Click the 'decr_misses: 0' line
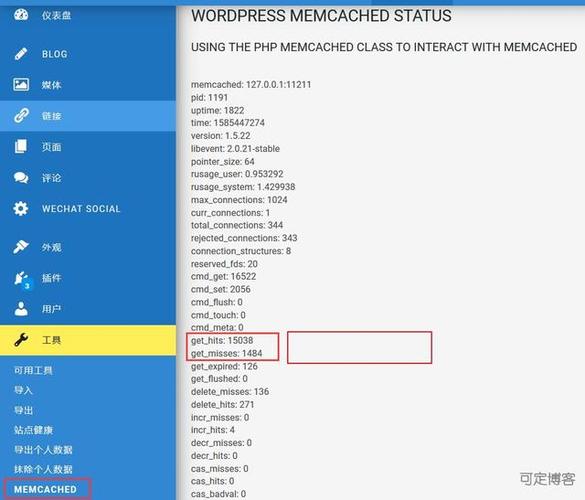Screen dimensions: 585x500 221,443
